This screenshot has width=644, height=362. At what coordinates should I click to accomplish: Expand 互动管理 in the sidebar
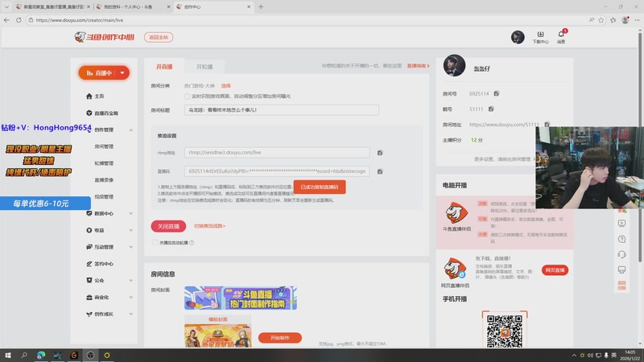(x=130, y=247)
